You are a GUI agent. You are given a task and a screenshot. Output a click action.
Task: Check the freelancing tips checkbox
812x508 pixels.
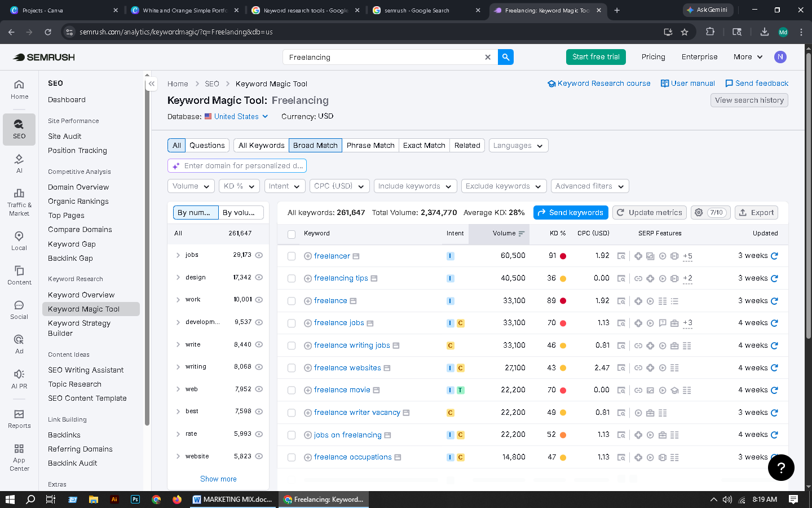tap(292, 279)
